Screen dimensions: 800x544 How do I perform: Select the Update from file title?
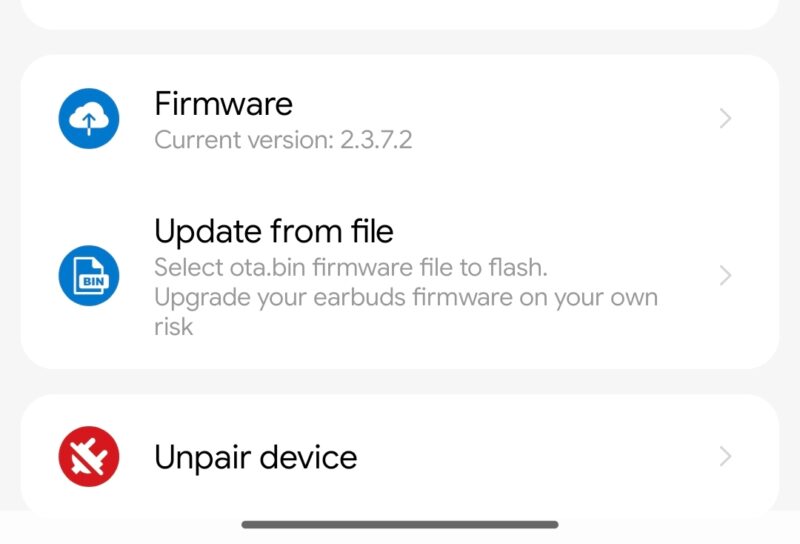click(274, 231)
